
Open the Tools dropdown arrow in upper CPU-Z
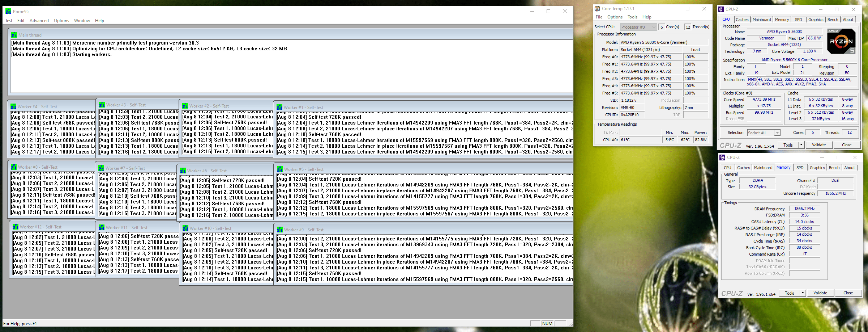click(801, 145)
